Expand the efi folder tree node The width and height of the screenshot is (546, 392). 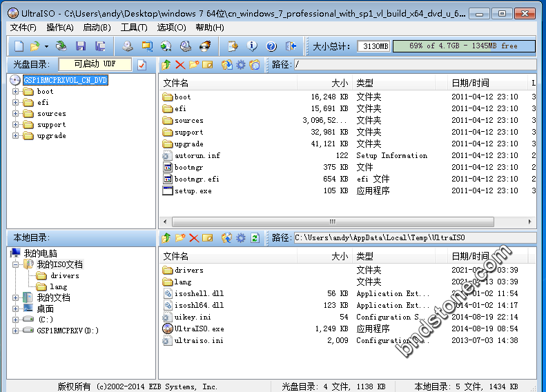(15, 102)
